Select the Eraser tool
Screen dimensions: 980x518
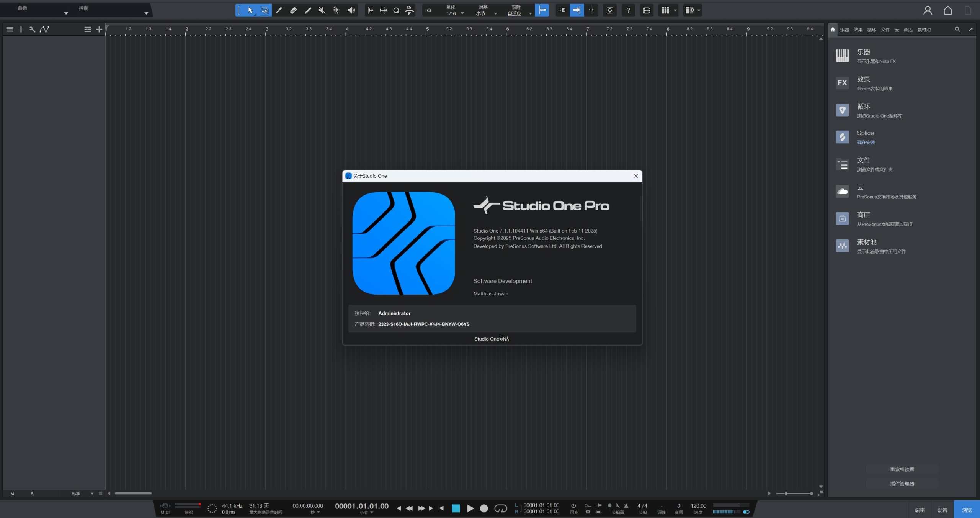click(293, 10)
